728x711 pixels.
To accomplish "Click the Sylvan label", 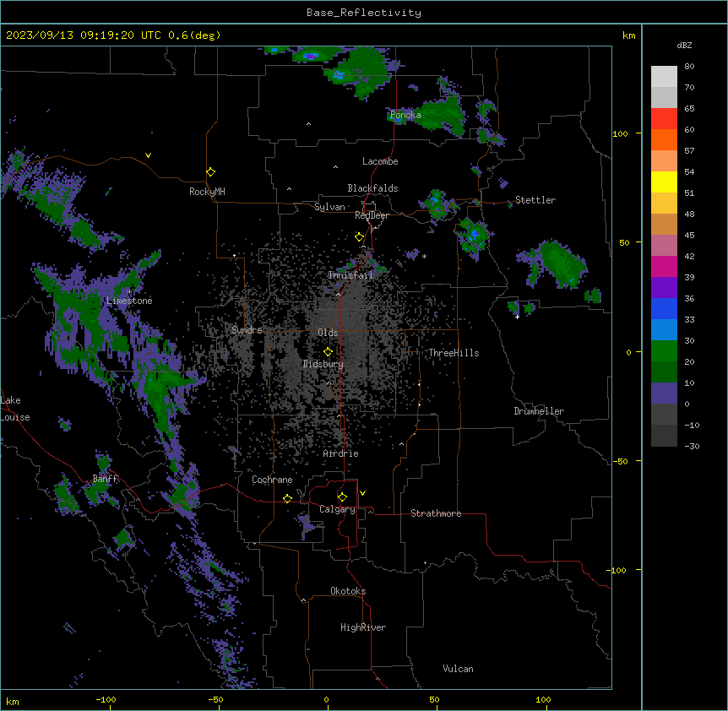I will [x=329, y=207].
